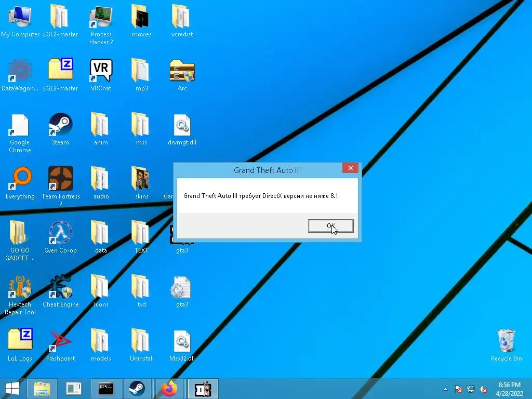532x399 pixels.
Task: Select the skins folder
Action: point(141,182)
